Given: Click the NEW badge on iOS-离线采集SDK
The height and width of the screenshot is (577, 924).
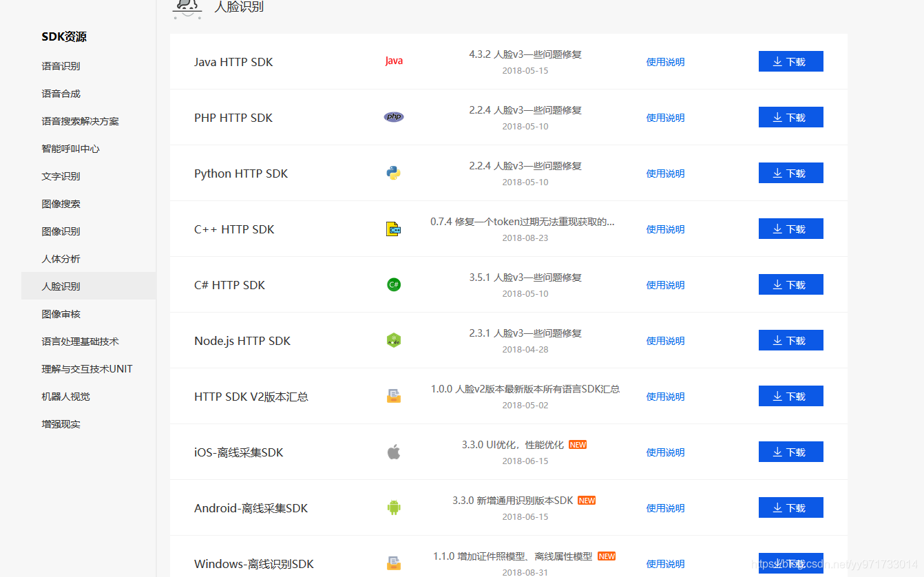Looking at the screenshot, I should tap(577, 445).
